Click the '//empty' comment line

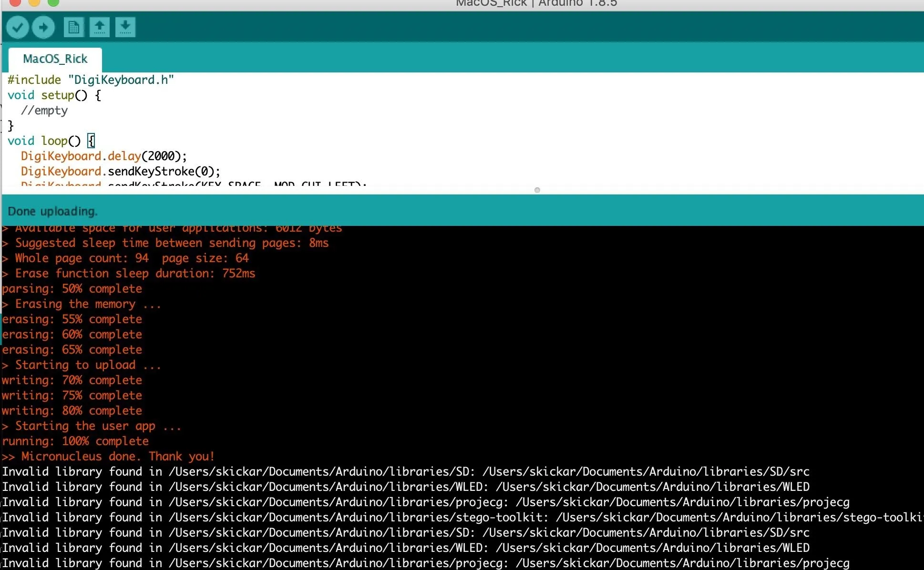44,110
